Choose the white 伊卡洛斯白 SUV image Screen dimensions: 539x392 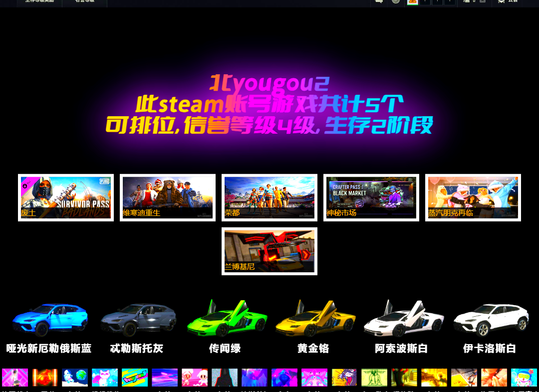491,320
